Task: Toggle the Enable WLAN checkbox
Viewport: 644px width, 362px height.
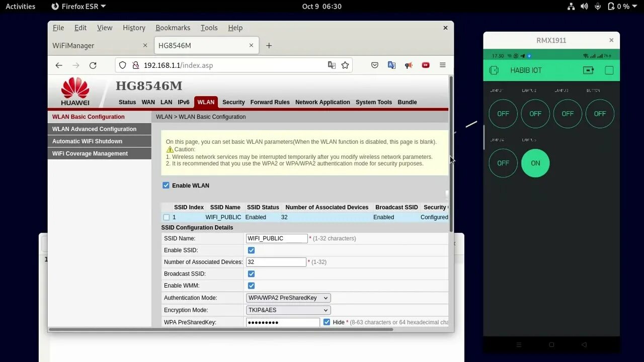Action: click(166, 186)
